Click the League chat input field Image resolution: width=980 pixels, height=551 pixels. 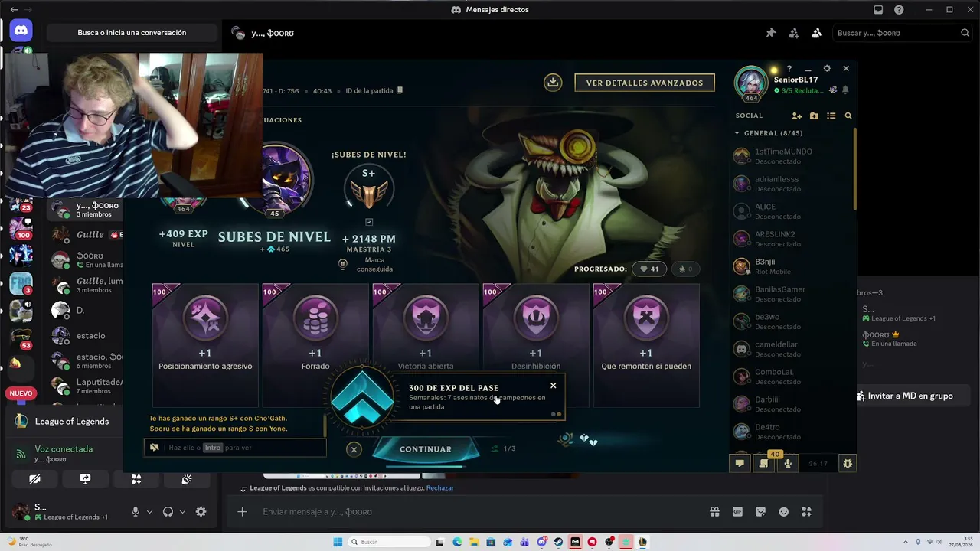point(236,448)
